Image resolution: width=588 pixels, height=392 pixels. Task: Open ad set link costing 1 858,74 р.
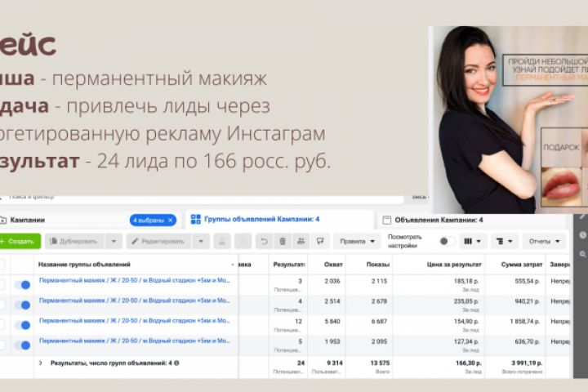pos(135,321)
